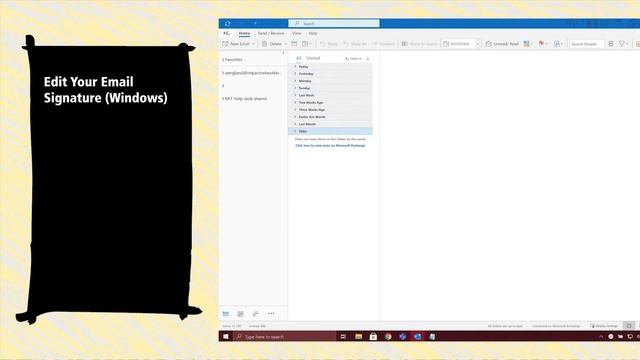Image resolution: width=640 pixels, height=360 pixels.
Task: Expand the email account folder tree
Action: (223, 73)
